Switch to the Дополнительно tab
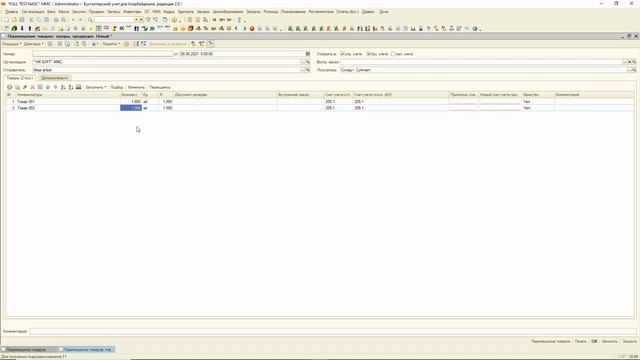 tap(54, 78)
